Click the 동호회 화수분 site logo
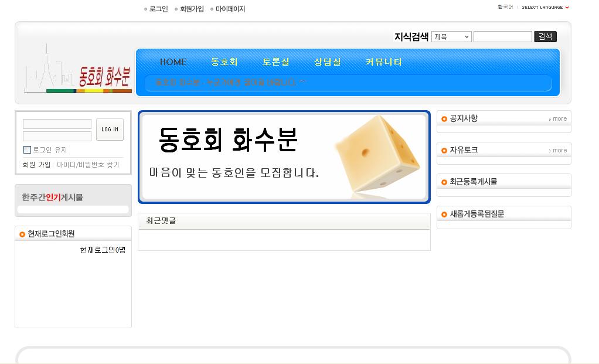Screen dimensions: 599x364 78,70
